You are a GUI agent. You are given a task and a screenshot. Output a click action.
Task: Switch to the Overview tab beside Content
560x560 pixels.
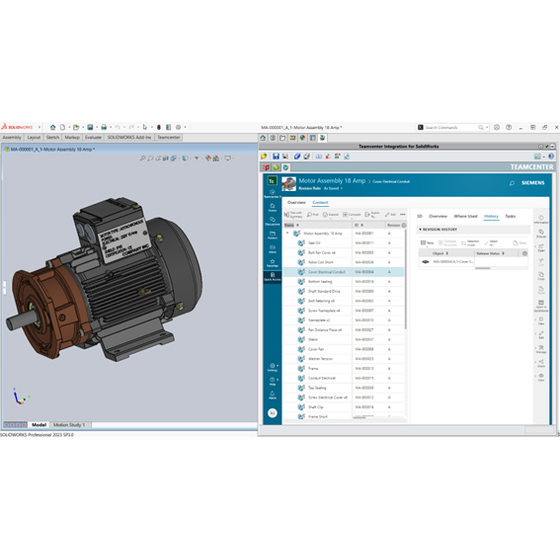click(x=296, y=202)
